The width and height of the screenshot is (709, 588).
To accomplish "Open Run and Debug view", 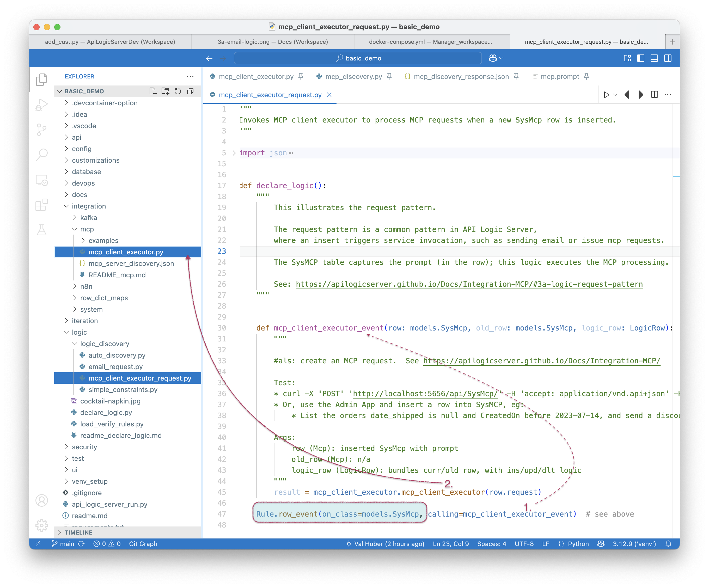I will pyautogui.click(x=41, y=105).
